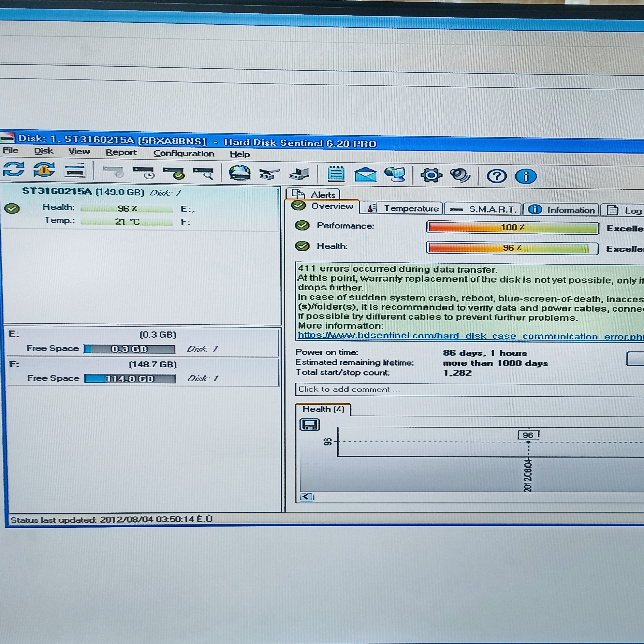Select the F: partition free space bar

pos(130,379)
